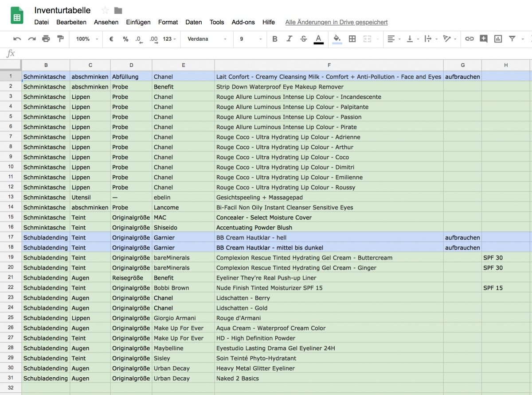Open the Hilfe menu
The width and height of the screenshot is (532, 395).
pyautogui.click(x=269, y=22)
